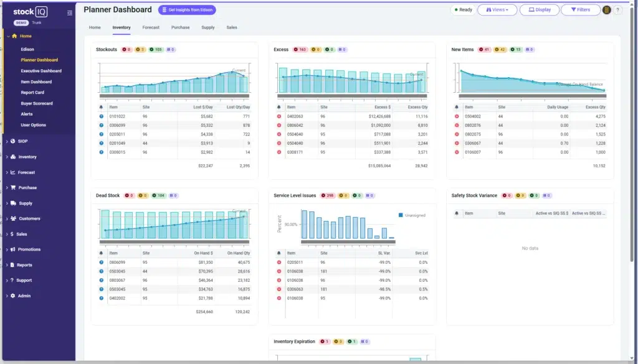Open the help question mark icon

tap(617, 10)
